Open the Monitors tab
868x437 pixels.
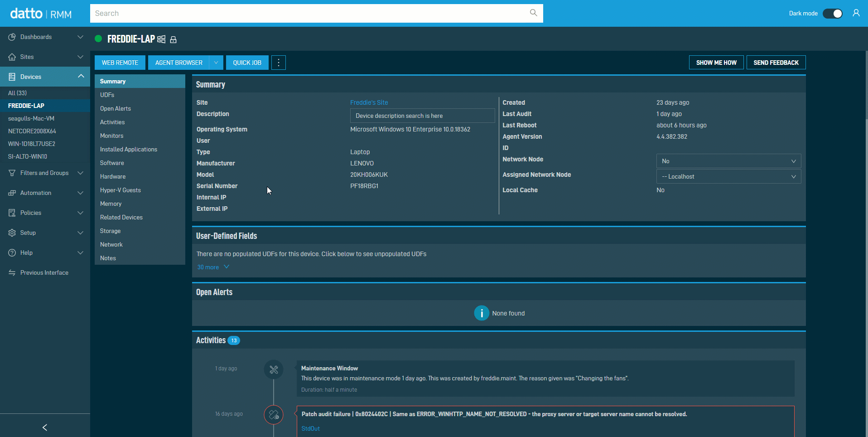(140, 136)
